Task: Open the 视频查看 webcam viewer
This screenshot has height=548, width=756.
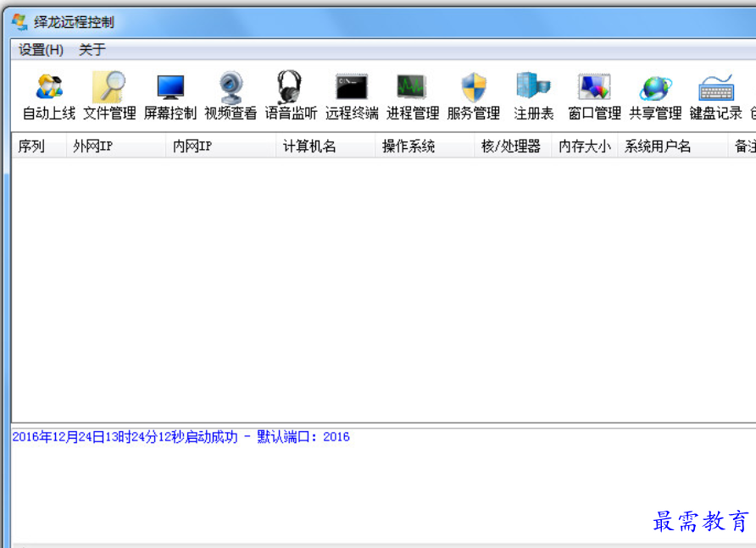Action: tap(231, 96)
